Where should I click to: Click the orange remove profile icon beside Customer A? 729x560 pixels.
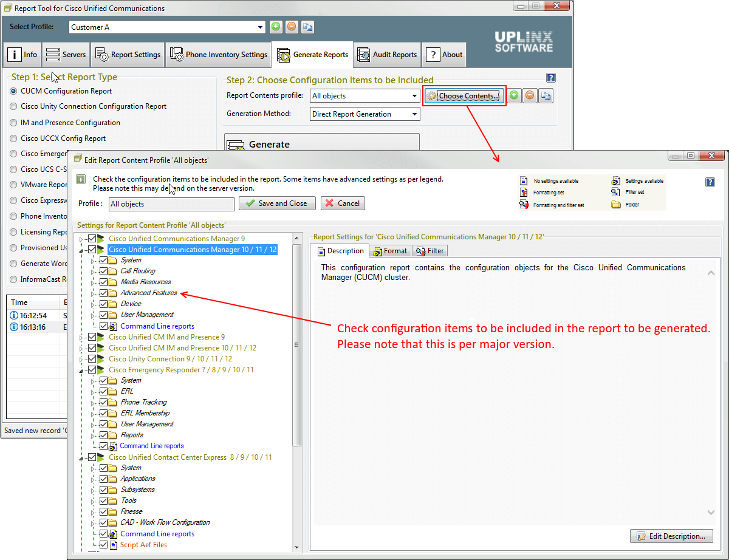pyautogui.click(x=292, y=27)
